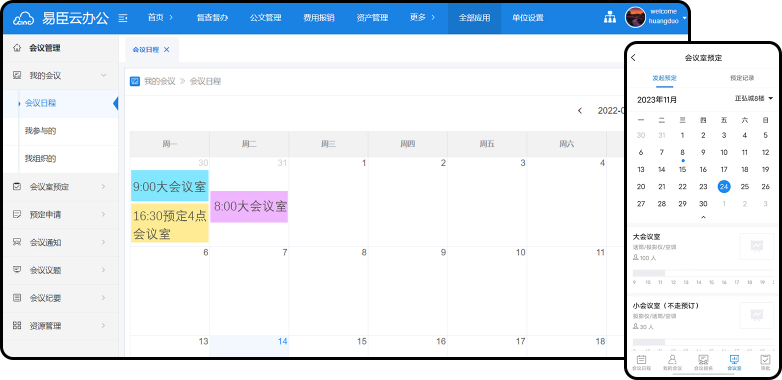
Task: Click the user avatar picture
Action: tap(635, 17)
